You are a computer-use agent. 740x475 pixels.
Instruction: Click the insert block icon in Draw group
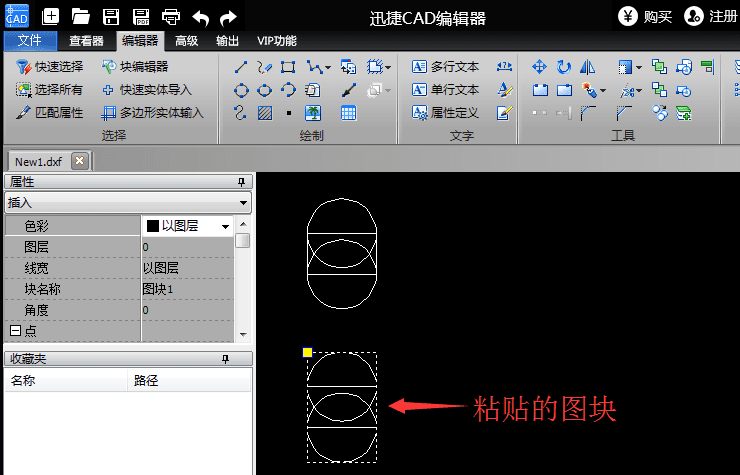[x=349, y=67]
